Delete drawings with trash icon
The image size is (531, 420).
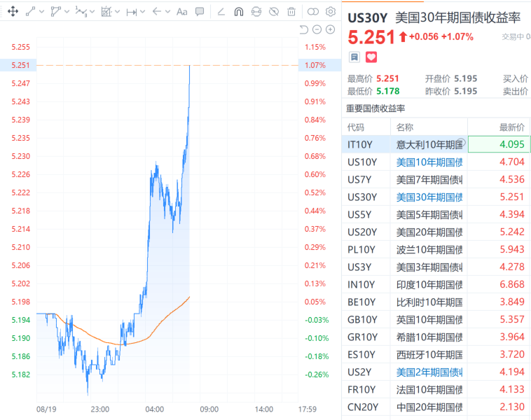tap(291, 12)
